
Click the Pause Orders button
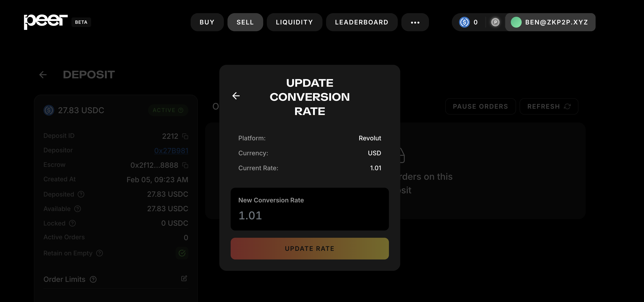point(480,107)
